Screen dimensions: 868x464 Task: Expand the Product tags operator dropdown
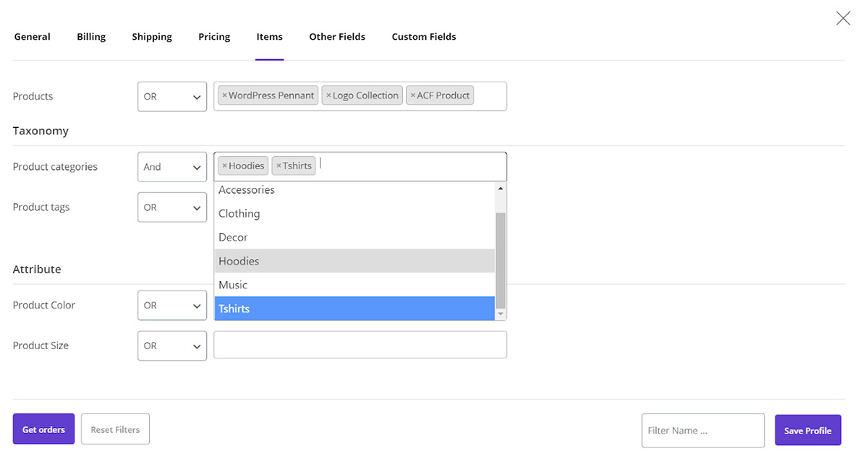172,207
